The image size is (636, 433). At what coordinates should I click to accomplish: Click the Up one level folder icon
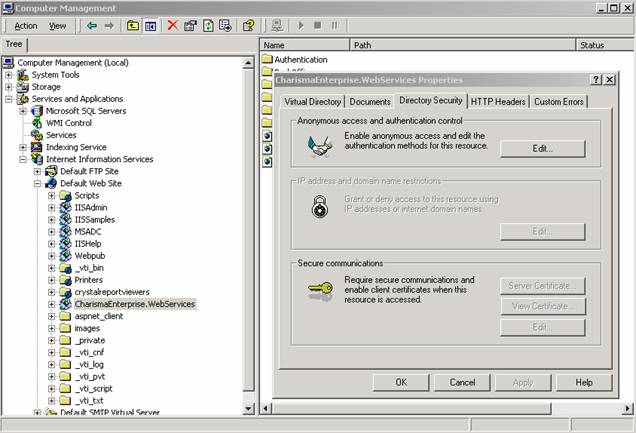pos(133,26)
